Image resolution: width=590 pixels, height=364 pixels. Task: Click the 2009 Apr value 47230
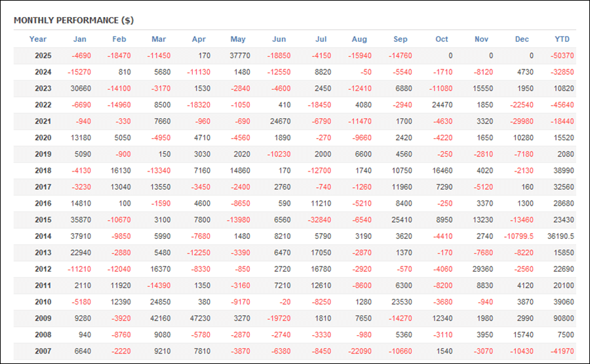(x=200, y=318)
